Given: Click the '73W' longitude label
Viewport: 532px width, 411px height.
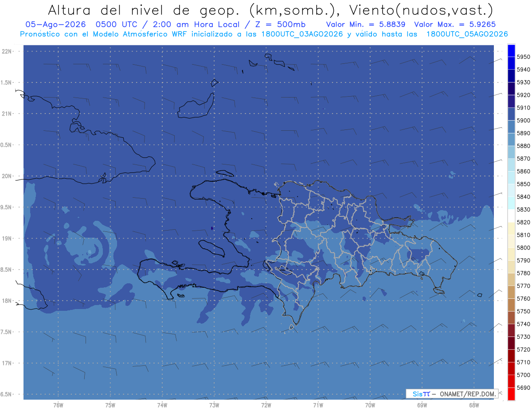Looking at the screenshot, I should 214,405.
